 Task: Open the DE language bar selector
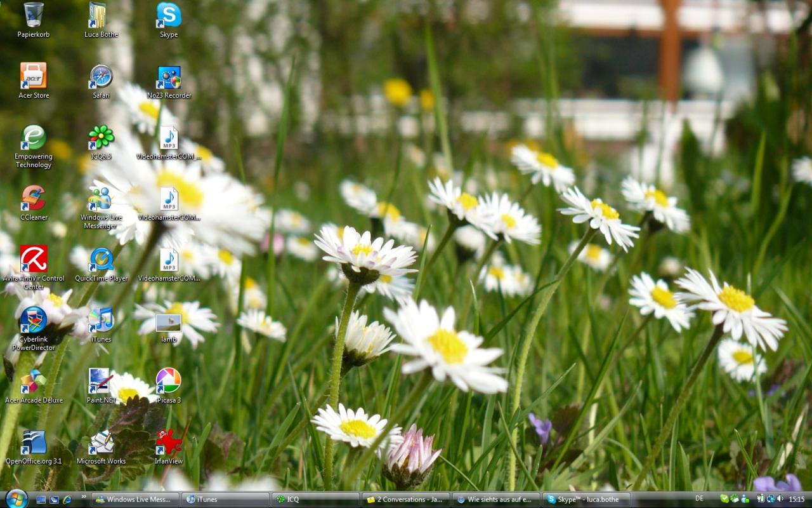pyautogui.click(x=699, y=498)
